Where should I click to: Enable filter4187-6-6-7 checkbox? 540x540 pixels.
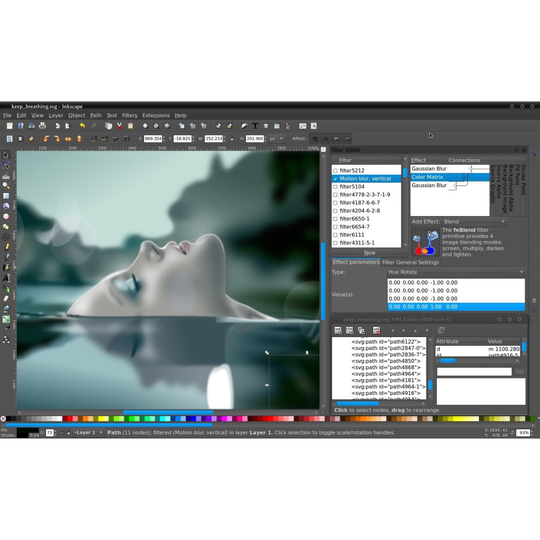click(335, 203)
